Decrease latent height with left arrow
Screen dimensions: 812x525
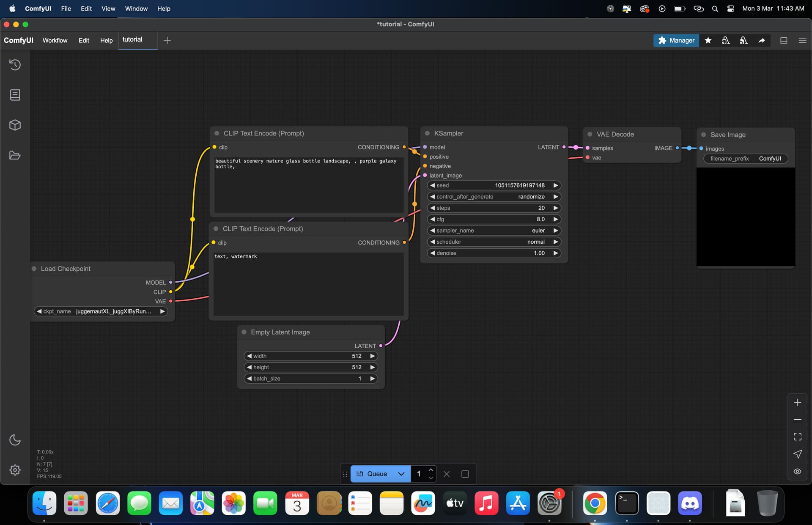tap(249, 367)
